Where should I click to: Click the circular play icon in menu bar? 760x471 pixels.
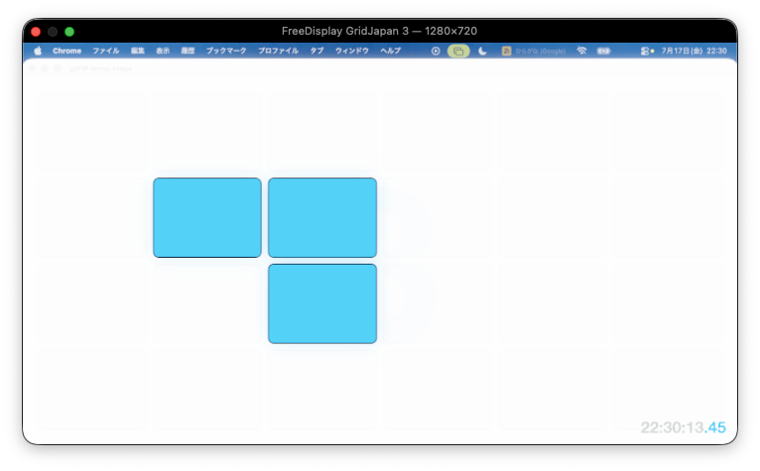click(436, 51)
